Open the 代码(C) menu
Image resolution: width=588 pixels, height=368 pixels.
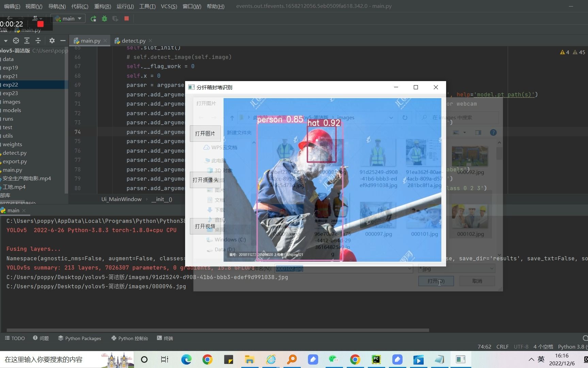tap(80, 6)
